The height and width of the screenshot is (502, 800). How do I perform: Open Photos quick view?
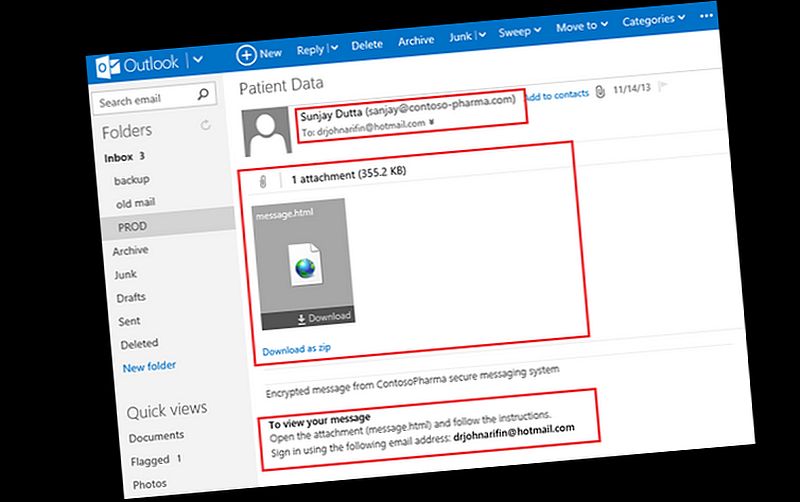point(149,484)
